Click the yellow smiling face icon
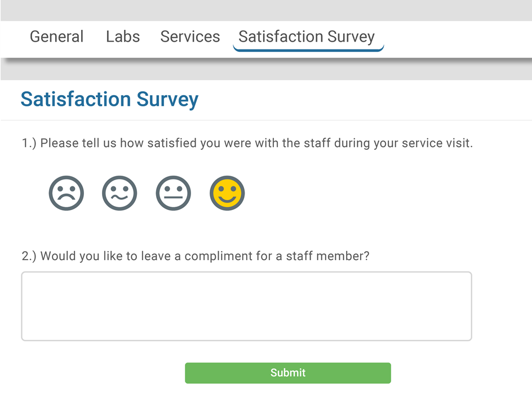532x402 pixels. (x=227, y=193)
